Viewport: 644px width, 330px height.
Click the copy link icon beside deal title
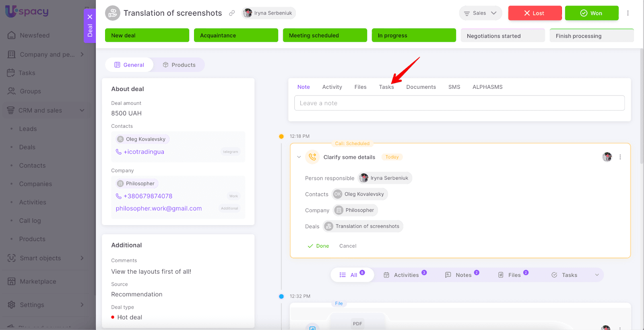[232, 13]
